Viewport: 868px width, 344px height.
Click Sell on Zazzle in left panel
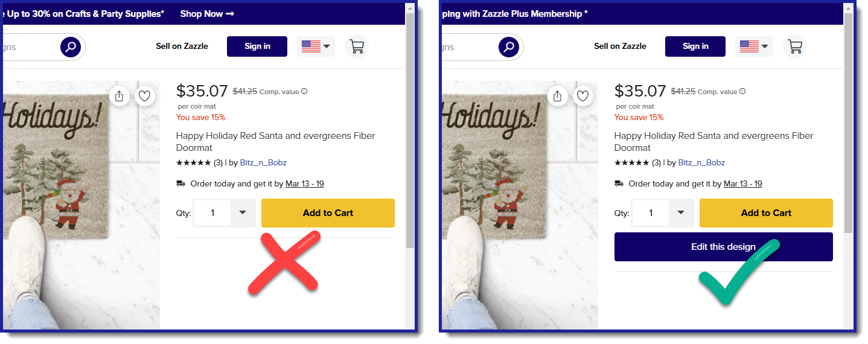(x=182, y=46)
